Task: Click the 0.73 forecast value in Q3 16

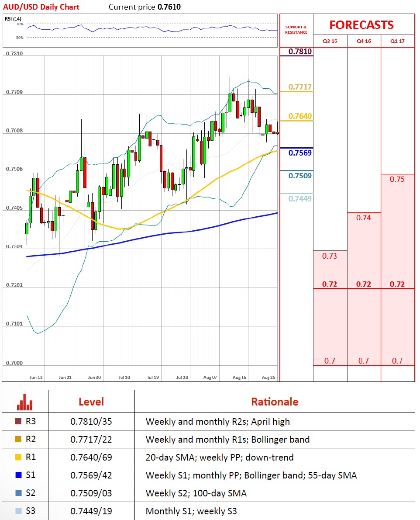Action: pos(330,256)
